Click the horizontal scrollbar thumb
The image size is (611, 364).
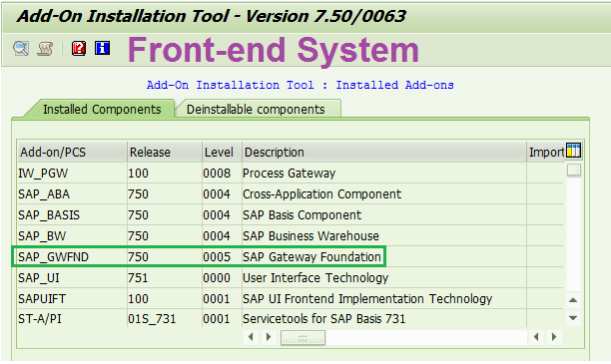[303, 337]
